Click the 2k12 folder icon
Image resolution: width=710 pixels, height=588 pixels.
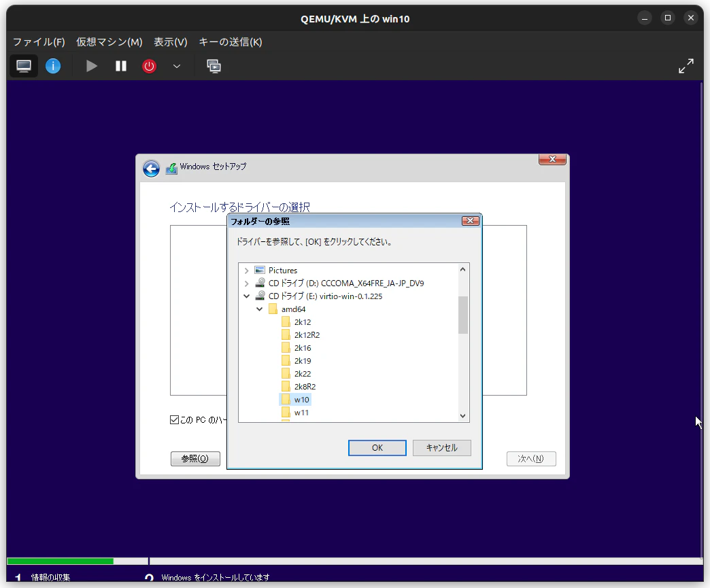[x=286, y=322]
